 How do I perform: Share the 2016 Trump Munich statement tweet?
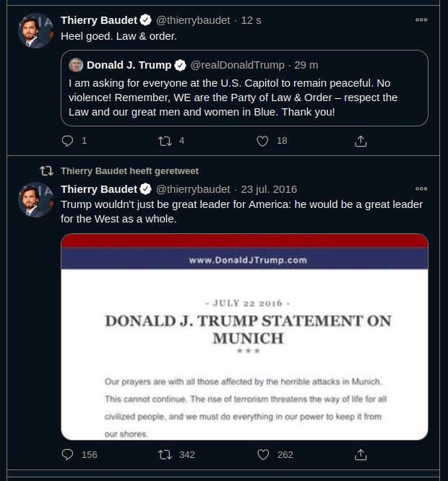pyautogui.click(x=361, y=454)
